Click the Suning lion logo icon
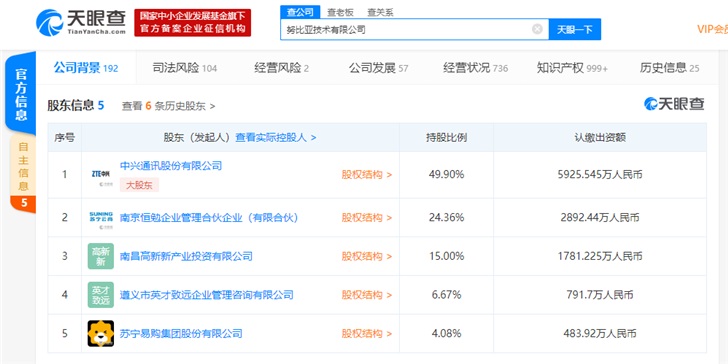 pos(101,333)
